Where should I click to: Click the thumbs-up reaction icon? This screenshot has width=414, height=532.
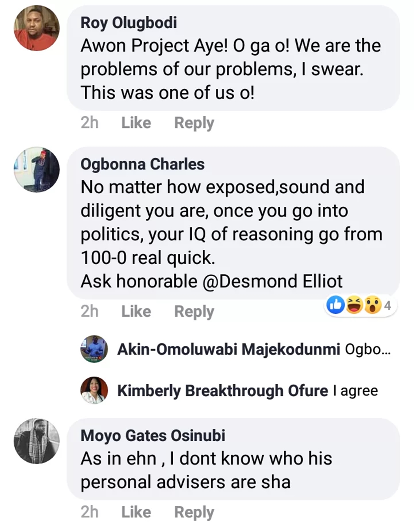(x=335, y=305)
